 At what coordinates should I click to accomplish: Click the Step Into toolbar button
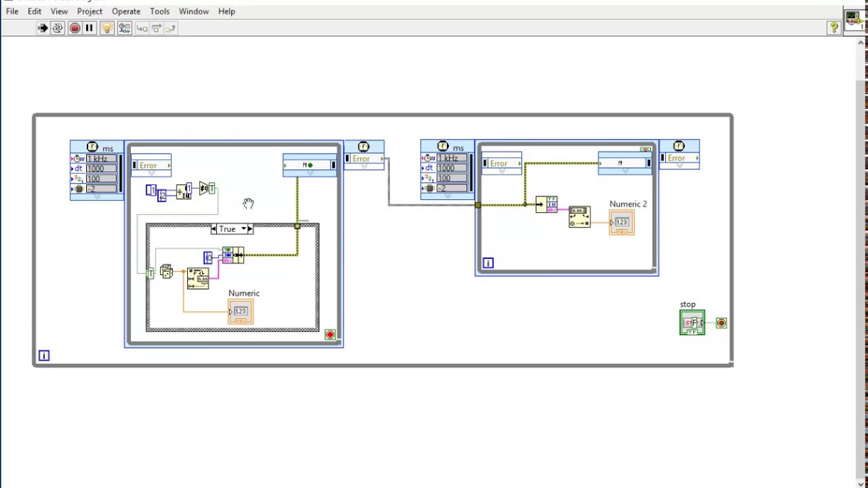coord(142,28)
